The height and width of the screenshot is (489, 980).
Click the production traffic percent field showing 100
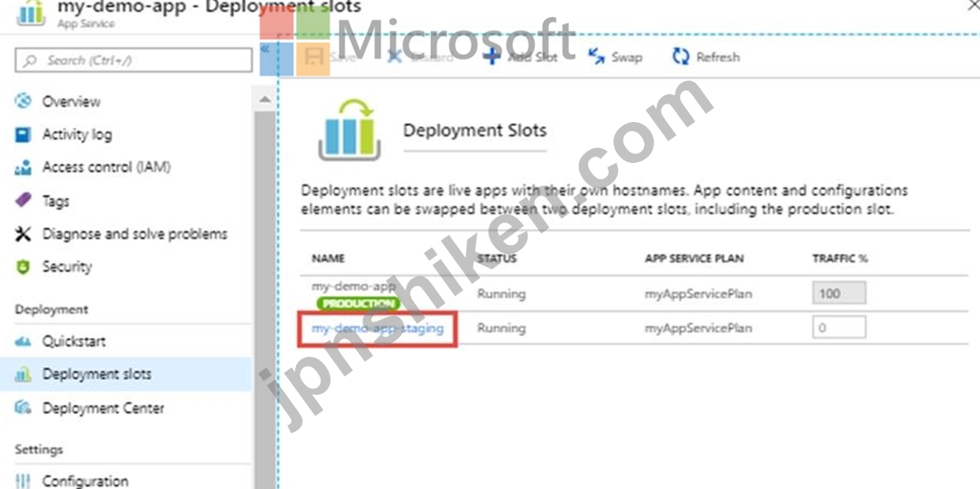click(x=839, y=292)
